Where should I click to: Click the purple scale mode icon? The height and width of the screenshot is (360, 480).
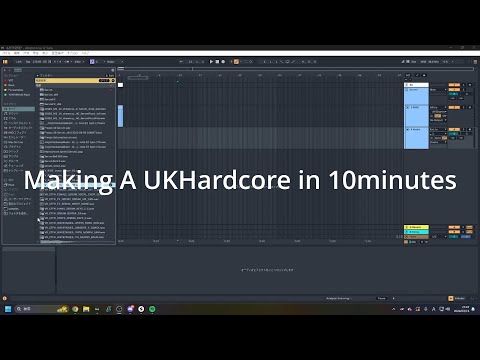click(92, 62)
